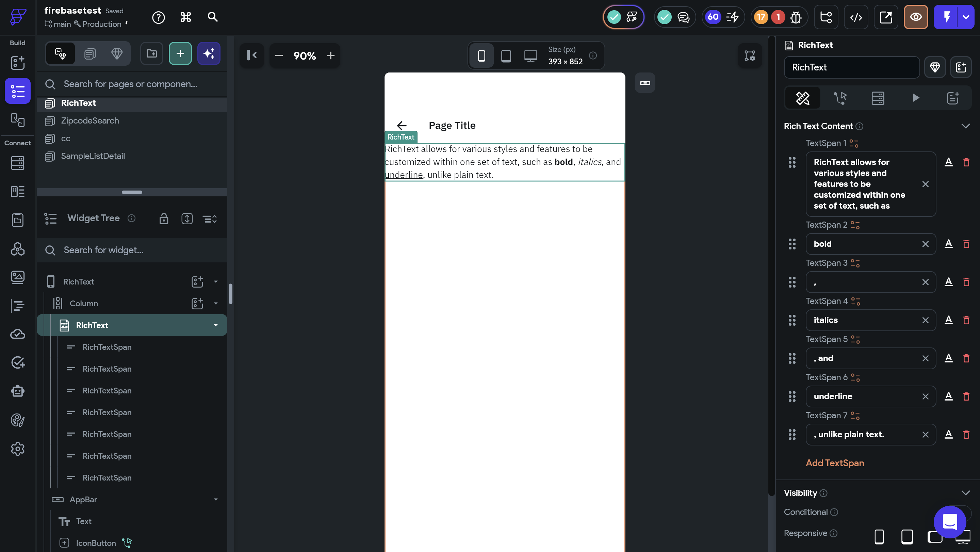Open the AI generate sparkle button
The image size is (980, 552).
(209, 54)
